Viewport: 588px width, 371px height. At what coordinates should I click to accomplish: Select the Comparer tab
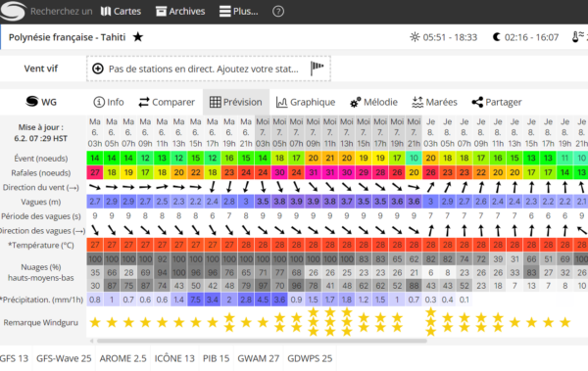(x=167, y=102)
